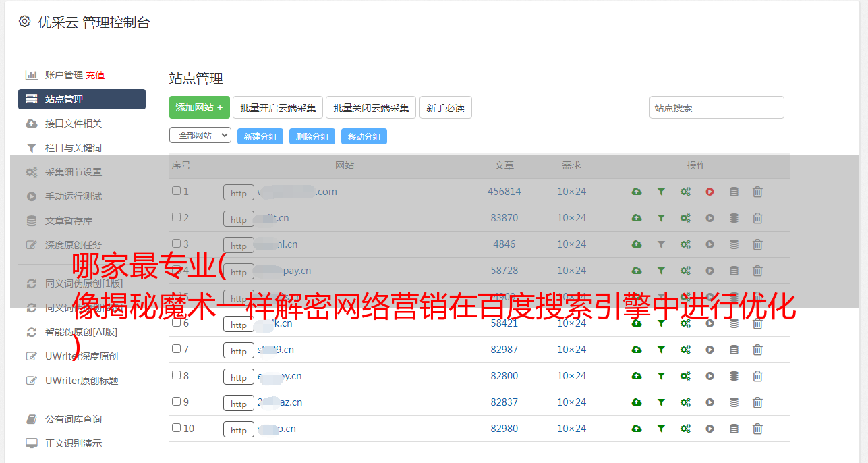Open 栏目与关键词 in the sidebar

click(x=74, y=148)
